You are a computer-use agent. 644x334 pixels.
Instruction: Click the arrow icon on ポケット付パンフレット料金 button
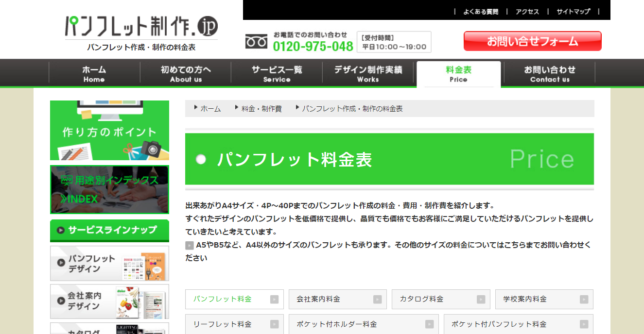click(584, 324)
